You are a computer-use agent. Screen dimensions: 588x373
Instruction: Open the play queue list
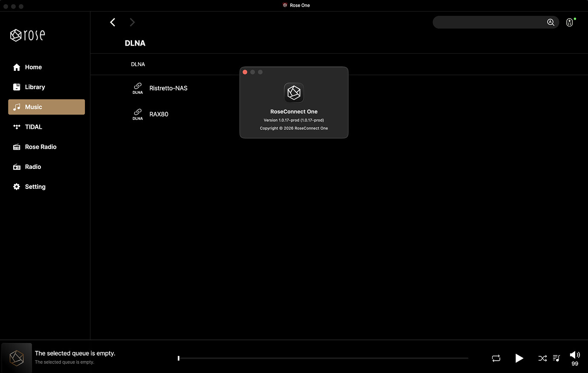point(556,359)
